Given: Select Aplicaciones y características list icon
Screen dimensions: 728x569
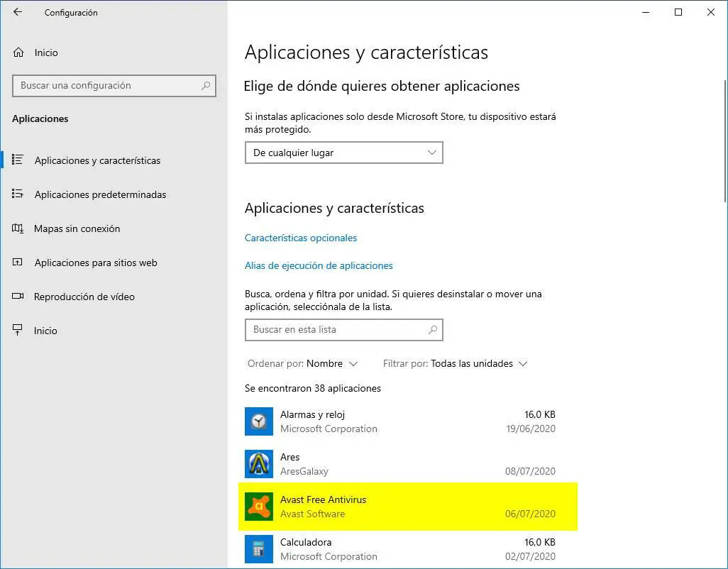Looking at the screenshot, I should pos(17,160).
